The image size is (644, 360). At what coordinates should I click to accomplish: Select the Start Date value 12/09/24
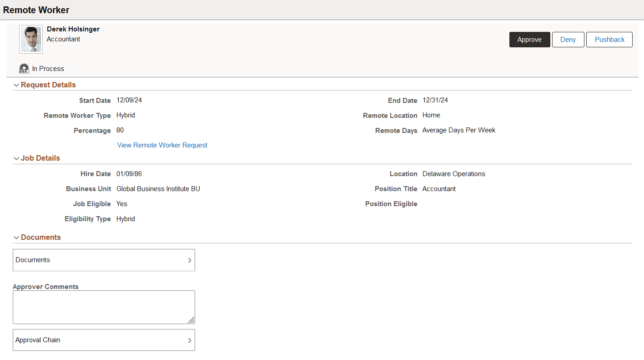point(129,100)
